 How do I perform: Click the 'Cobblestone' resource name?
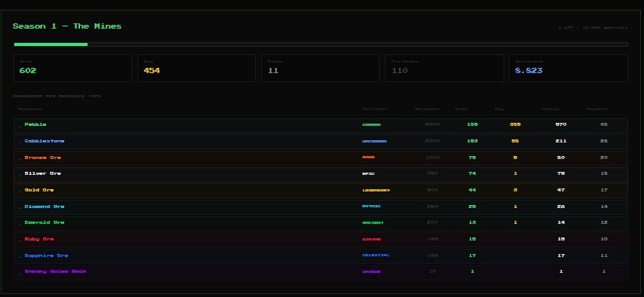(x=45, y=141)
